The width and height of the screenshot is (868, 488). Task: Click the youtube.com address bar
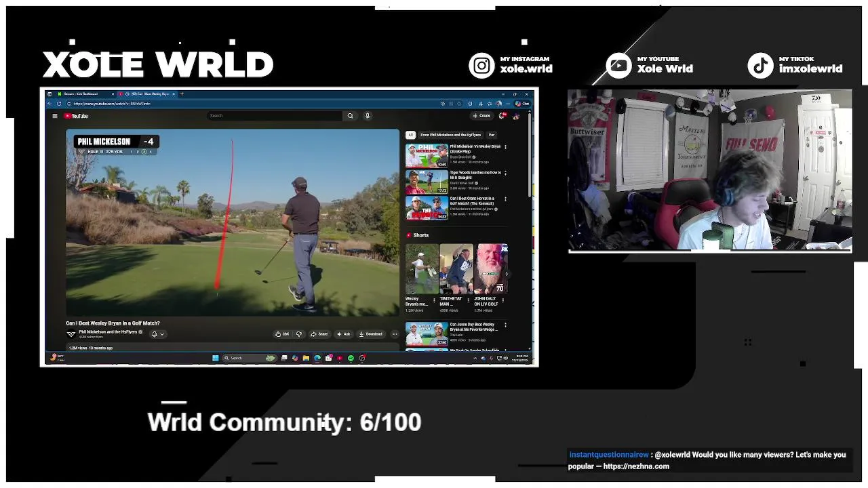tap(251, 104)
